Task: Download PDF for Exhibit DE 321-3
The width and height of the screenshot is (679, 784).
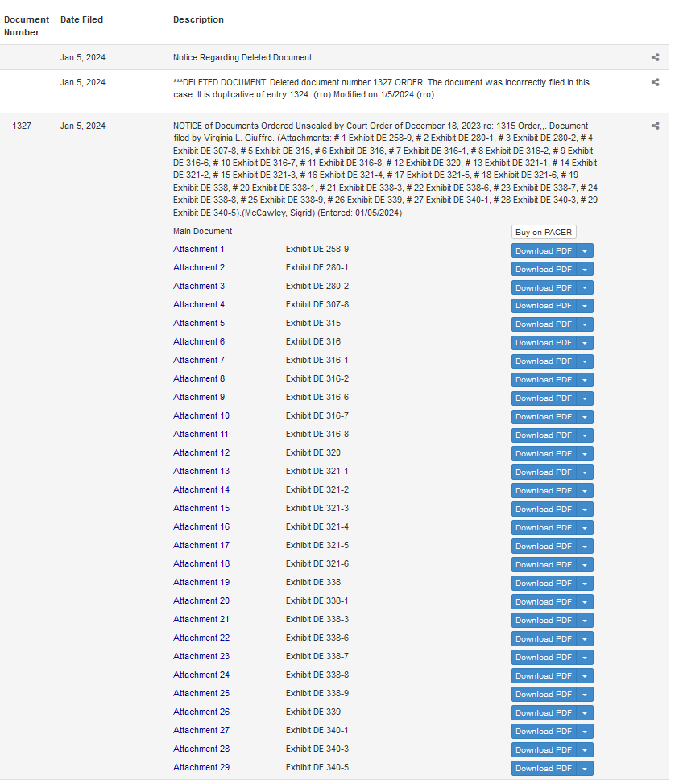Action: point(544,510)
